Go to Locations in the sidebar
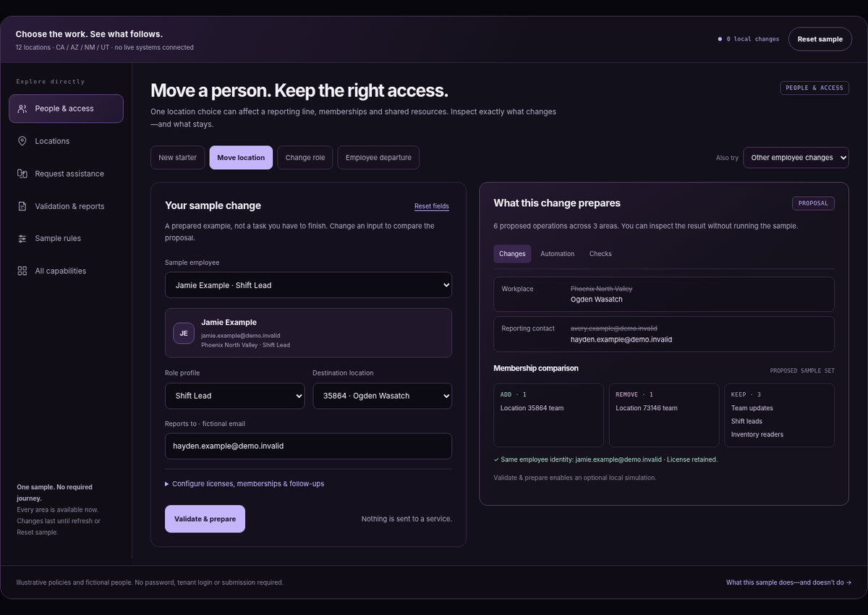Image resolution: width=868 pixels, height=615 pixels. pyautogui.click(x=66, y=141)
